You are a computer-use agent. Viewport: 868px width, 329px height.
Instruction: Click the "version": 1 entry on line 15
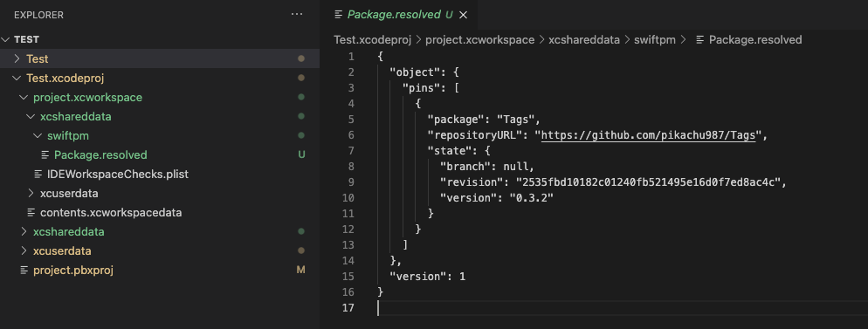tap(427, 277)
